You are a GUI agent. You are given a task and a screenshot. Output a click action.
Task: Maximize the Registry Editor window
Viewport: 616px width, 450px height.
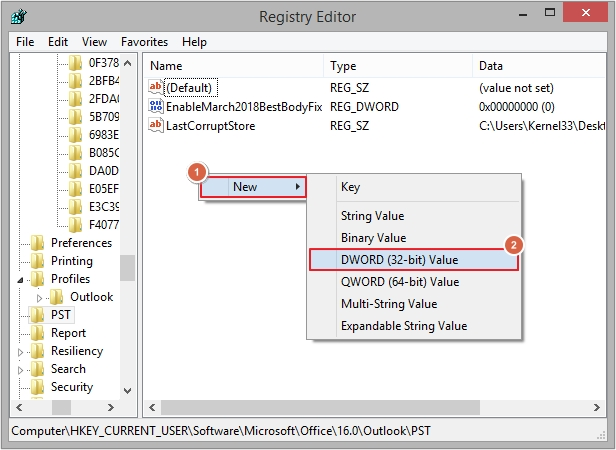pyautogui.click(x=550, y=13)
